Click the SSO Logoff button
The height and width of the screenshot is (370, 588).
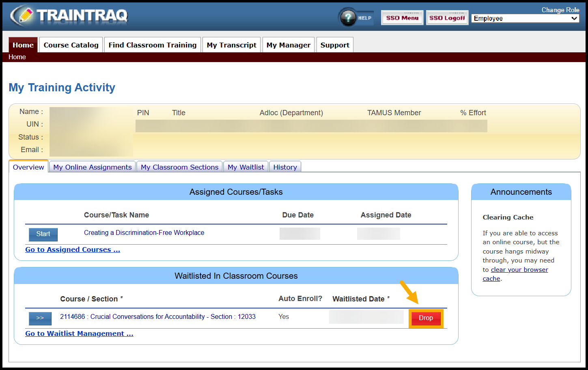click(x=447, y=18)
